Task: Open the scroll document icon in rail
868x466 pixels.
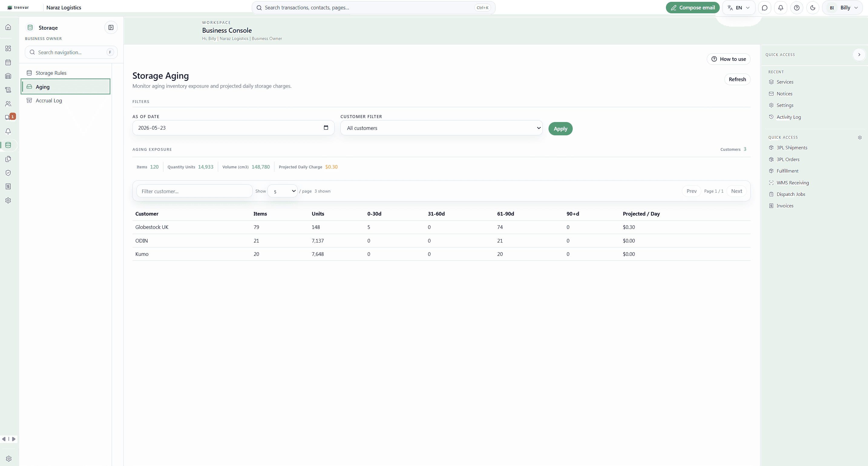Action: (x=8, y=90)
